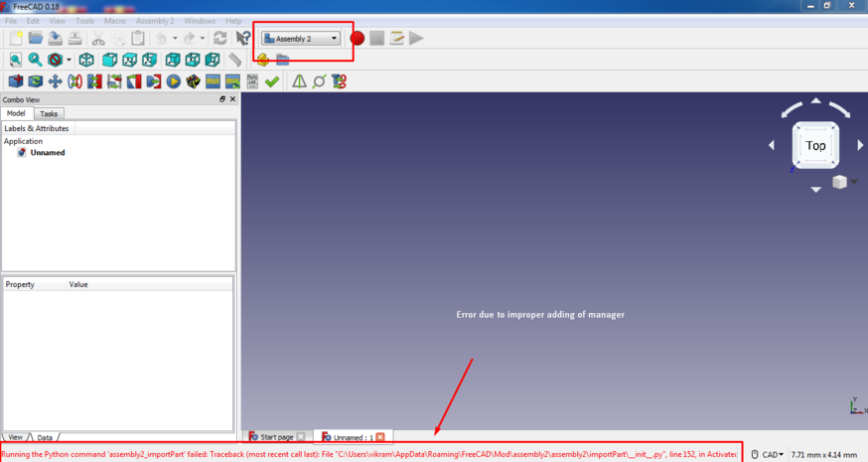Close the Combo View panel
This screenshot has width=868, height=462.
(x=232, y=99)
